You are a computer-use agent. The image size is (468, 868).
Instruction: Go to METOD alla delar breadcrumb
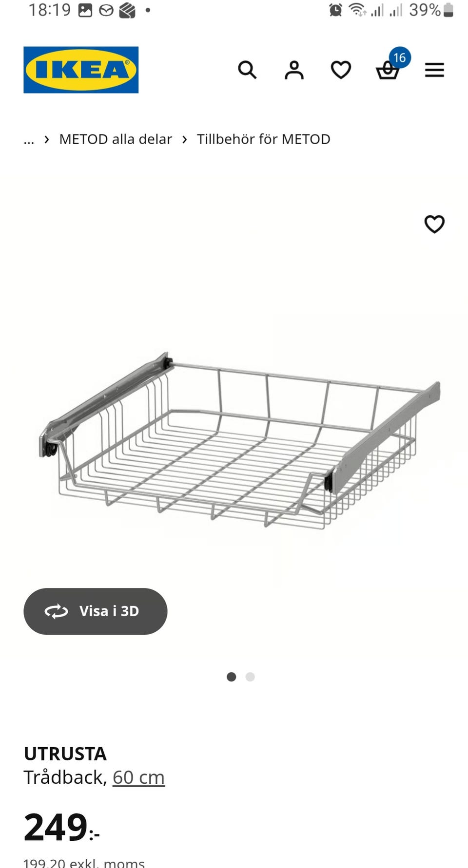116,139
